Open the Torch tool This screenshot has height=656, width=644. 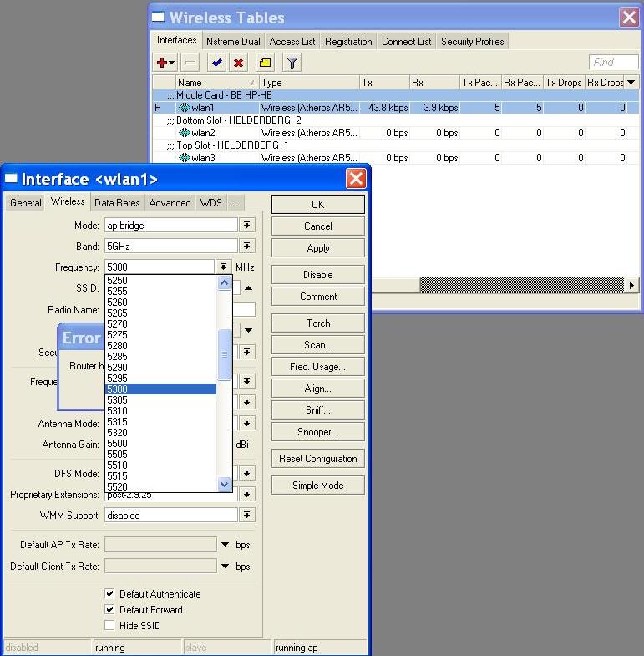(317, 323)
